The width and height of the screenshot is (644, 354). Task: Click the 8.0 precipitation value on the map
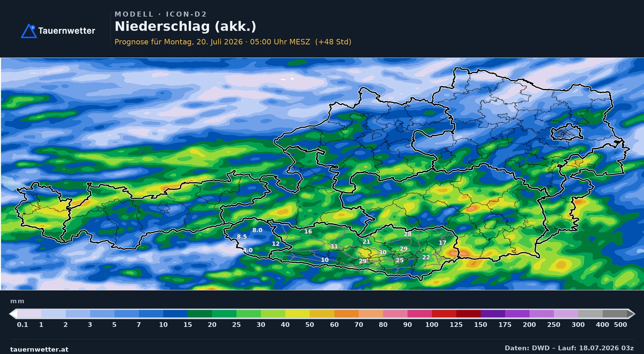(257, 230)
